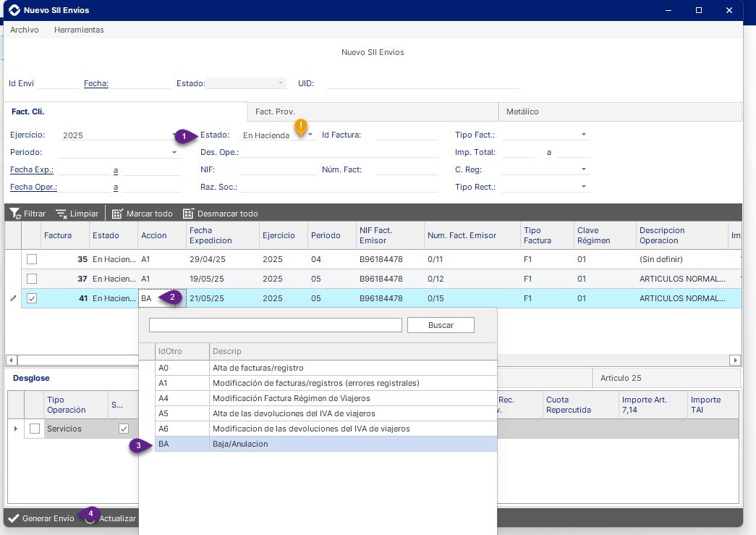This screenshot has height=535, width=756.
Task: Click the 19/05/25 date cell
Action: pyautogui.click(x=223, y=279)
